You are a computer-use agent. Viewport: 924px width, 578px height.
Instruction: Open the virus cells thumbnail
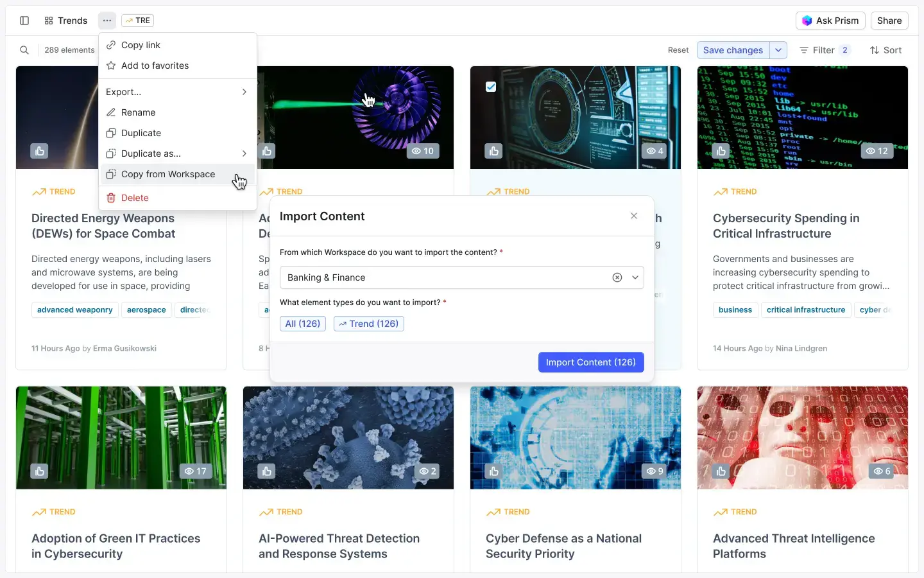348,437
